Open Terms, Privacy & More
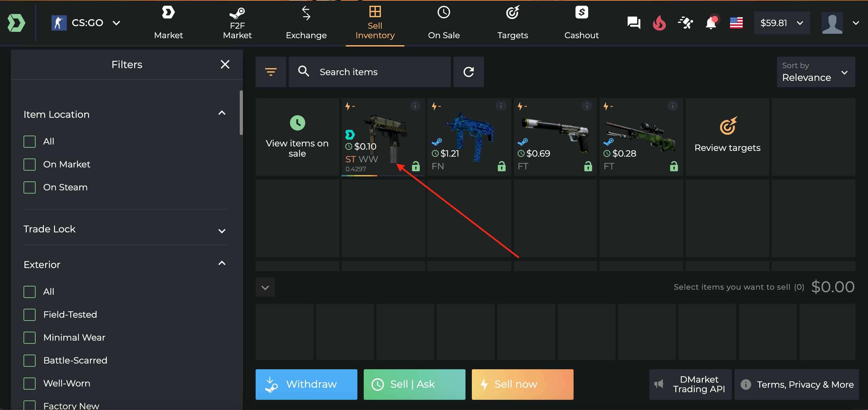Image resolution: width=868 pixels, height=410 pixels. point(796,384)
